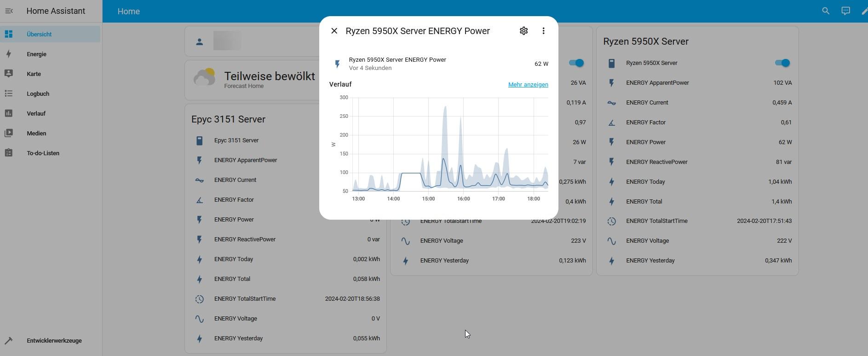The image size is (868, 356).
Task: Toggle the Ryzen 5950X Server switch
Action: (782, 63)
